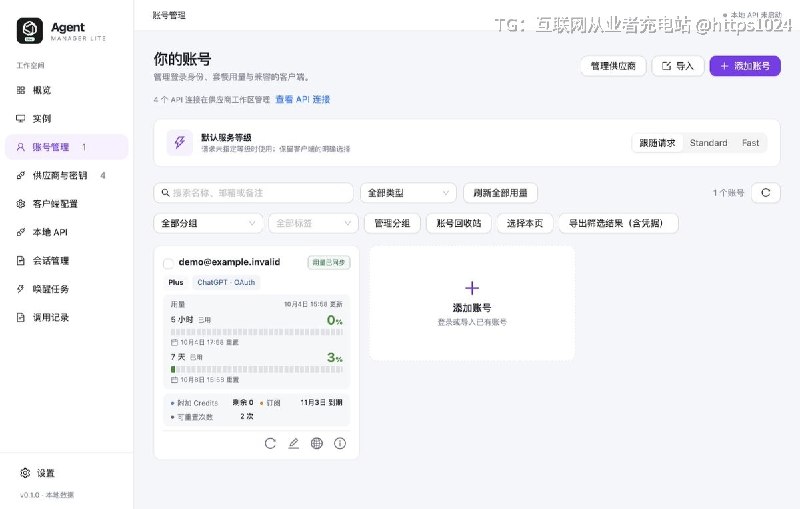
Task: Click the 账号管理 breadcrumb title
Action: click(x=169, y=15)
